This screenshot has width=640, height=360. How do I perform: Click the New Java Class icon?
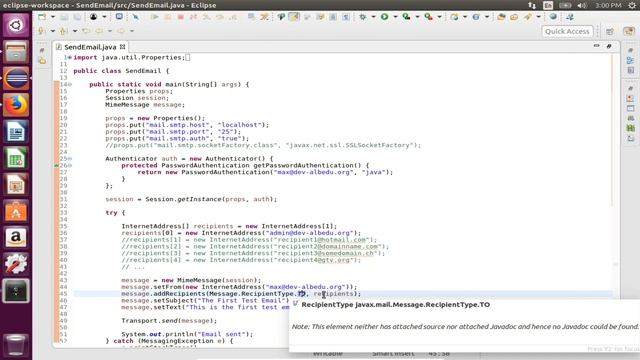[x=476, y=17]
